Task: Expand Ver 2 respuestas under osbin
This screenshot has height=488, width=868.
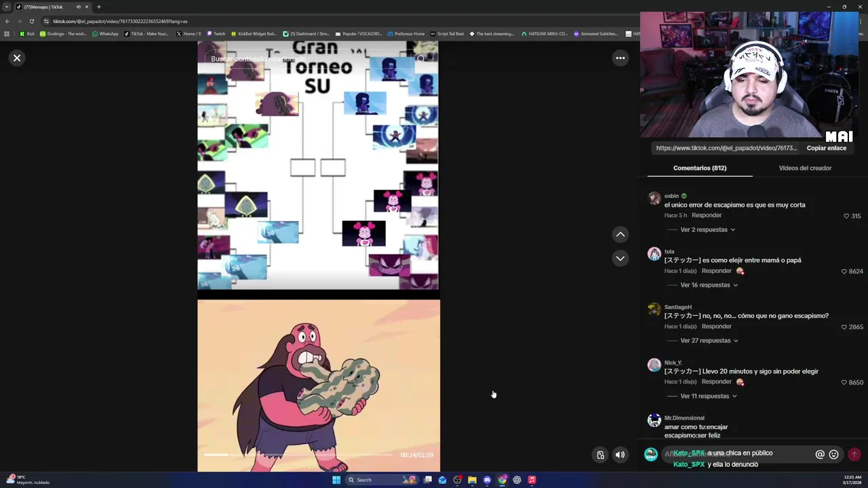Action: click(707, 230)
